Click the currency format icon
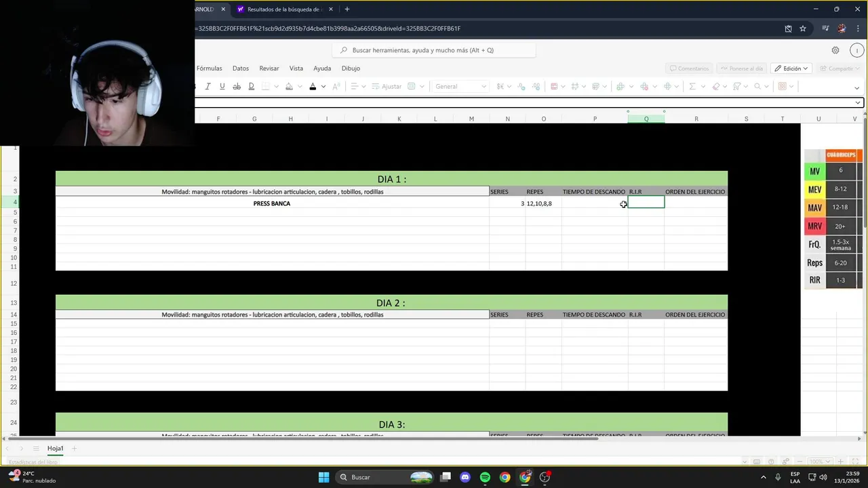 (500, 86)
